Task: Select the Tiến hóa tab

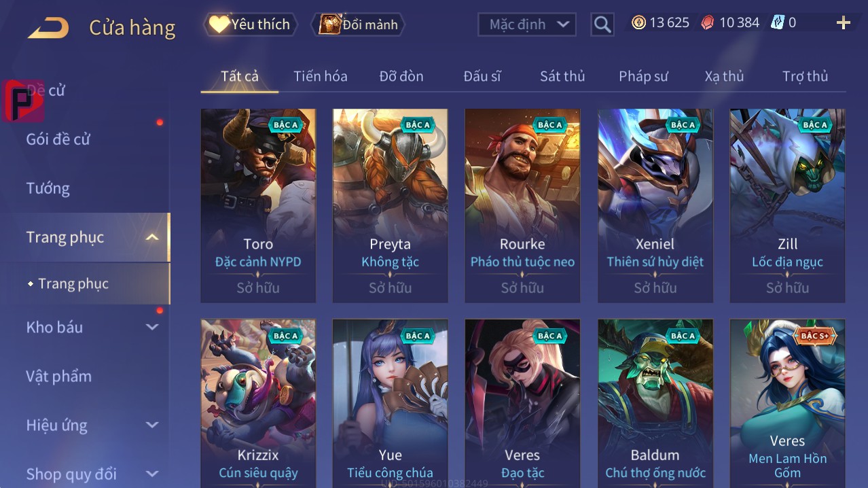Action: (x=321, y=76)
